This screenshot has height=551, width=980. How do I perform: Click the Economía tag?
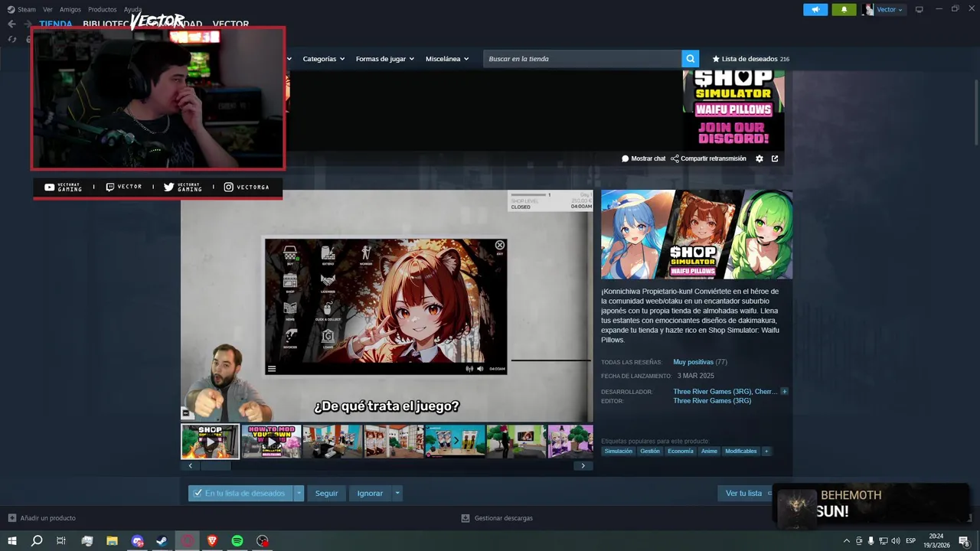[x=680, y=452]
